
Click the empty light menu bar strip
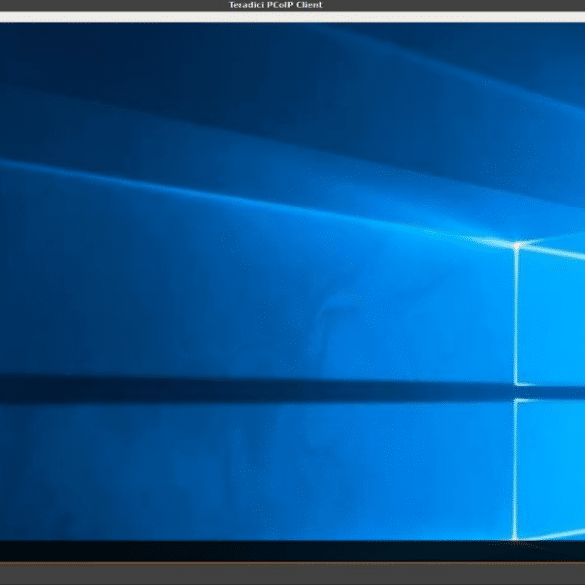pyautogui.click(x=292, y=17)
